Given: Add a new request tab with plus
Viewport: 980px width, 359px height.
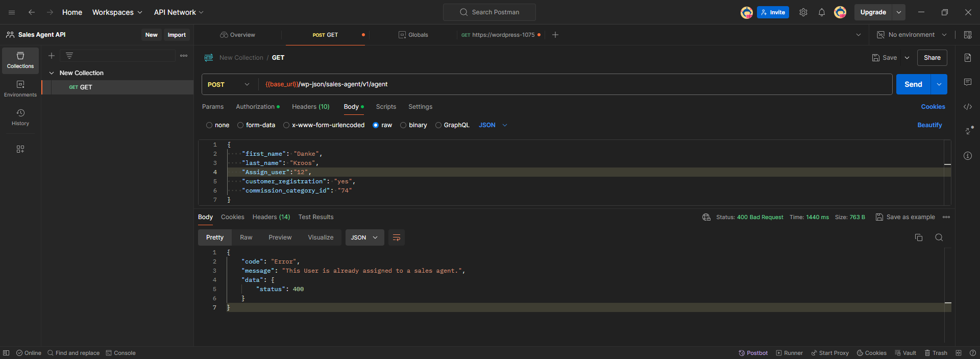Looking at the screenshot, I should [x=555, y=35].
